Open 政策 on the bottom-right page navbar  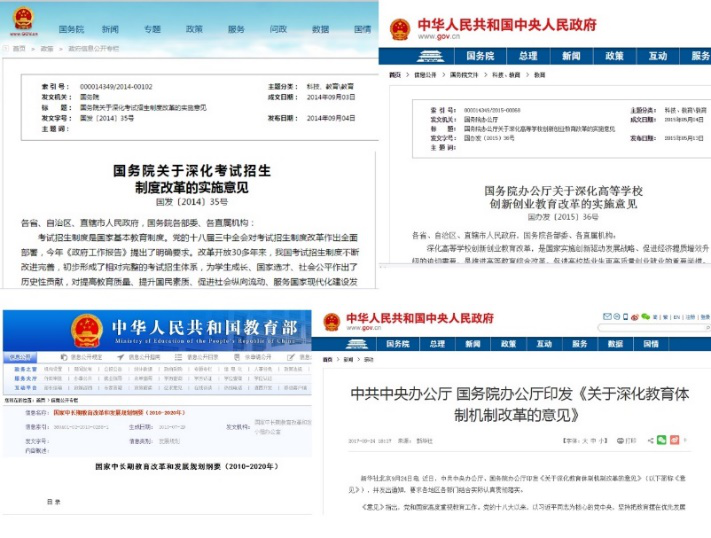[x=508, y=344]
